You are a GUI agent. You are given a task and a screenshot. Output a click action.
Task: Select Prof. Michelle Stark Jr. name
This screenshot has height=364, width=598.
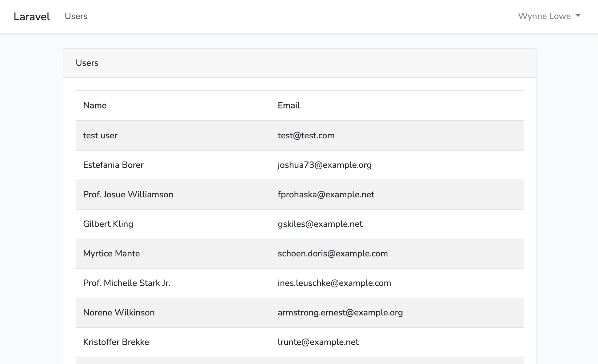coord(126,283)
